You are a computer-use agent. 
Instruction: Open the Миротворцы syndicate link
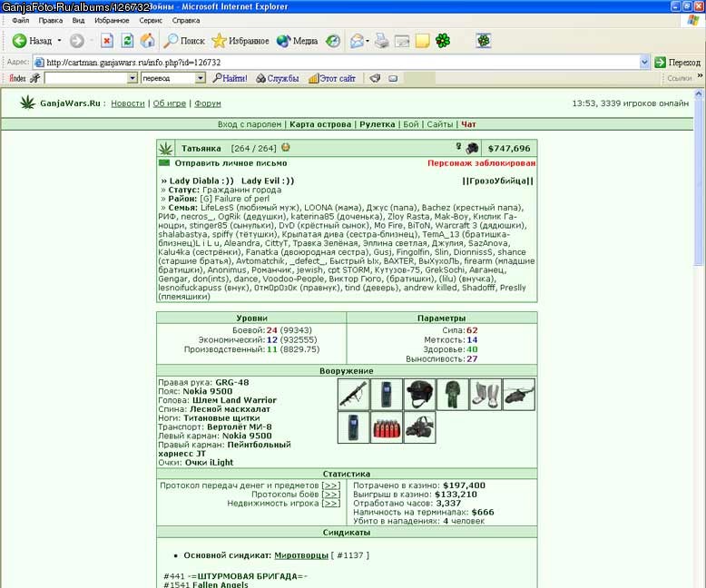(301, 555)
